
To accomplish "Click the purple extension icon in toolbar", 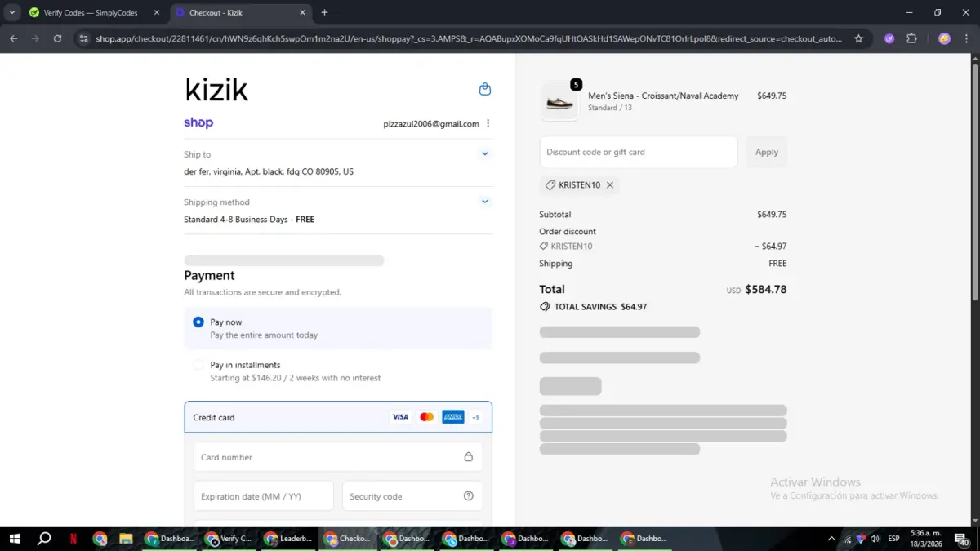I will tap(889, 38).
